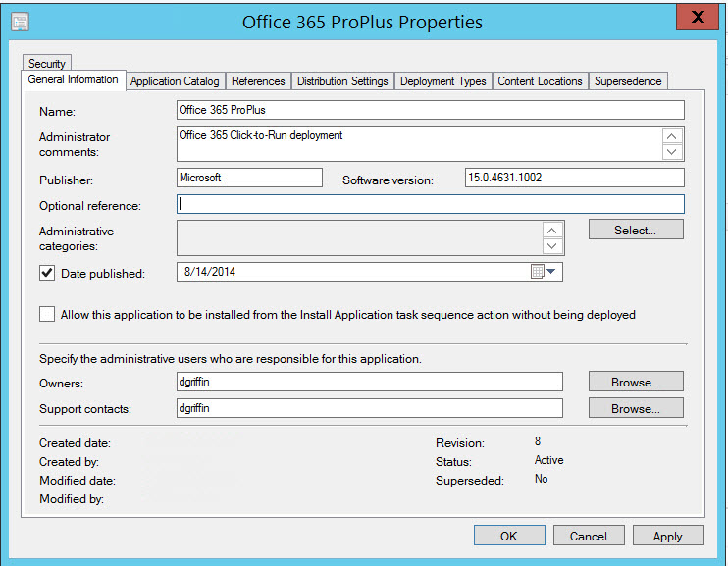Focus the Software version text box
The height and width of the screenshot is (566, 728).
pyautogui.click(x=573, y=178)
